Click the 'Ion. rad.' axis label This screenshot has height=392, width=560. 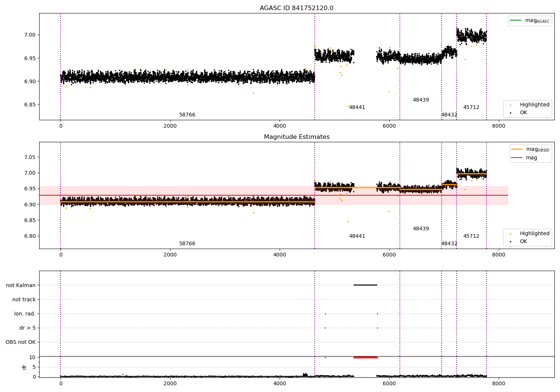point(25,314)
